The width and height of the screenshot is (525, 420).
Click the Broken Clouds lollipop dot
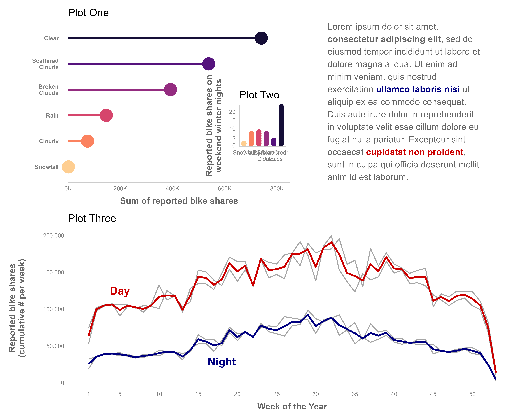(170, 90)
